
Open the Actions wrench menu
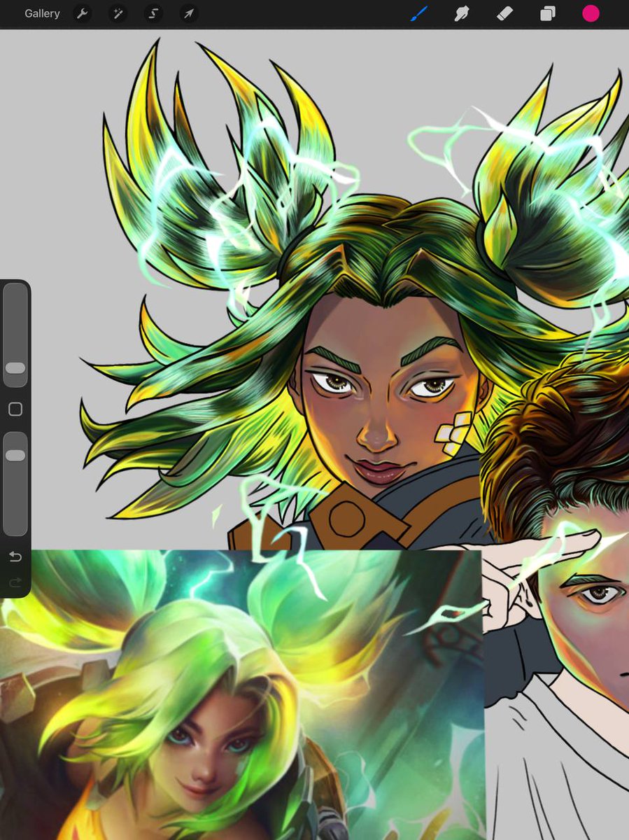tap(83, 13)
